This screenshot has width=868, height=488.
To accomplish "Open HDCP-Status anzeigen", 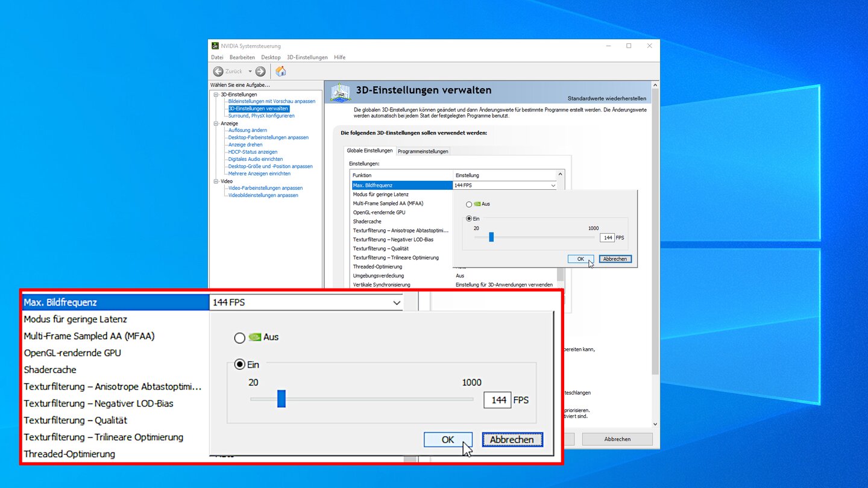I will tap(253, 152).
